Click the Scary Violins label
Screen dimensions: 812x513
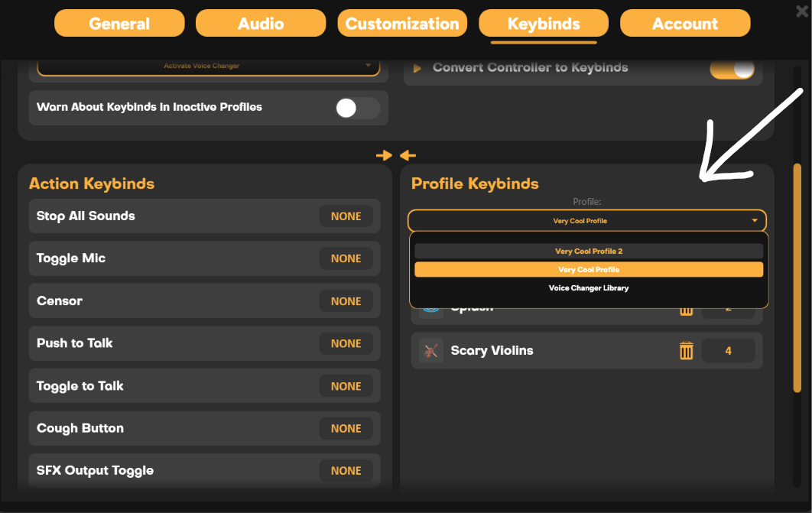click(x=492, y=350)
